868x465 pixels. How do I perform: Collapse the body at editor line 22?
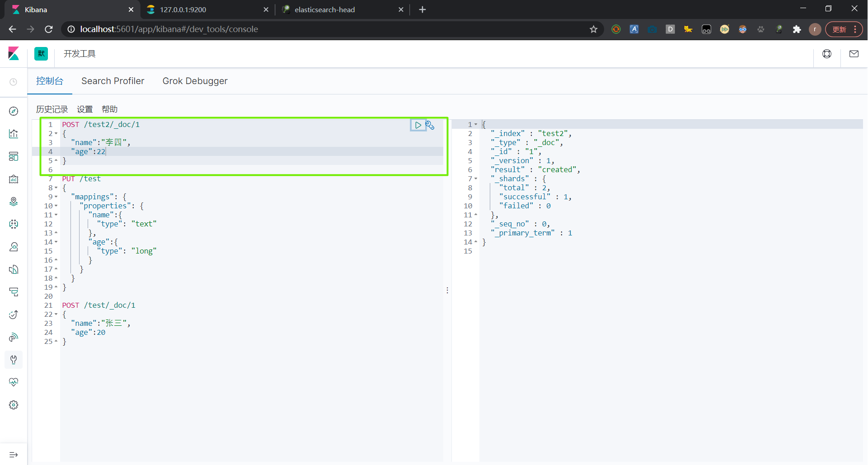coord(56,315)
